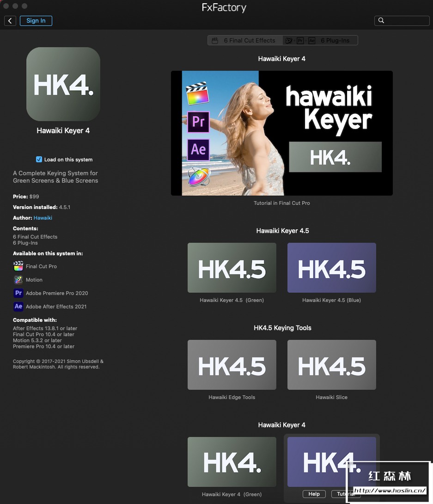433x504 pixels.
Task: Select the 6 Plug-Ins tab
Action: coord(320,41)
